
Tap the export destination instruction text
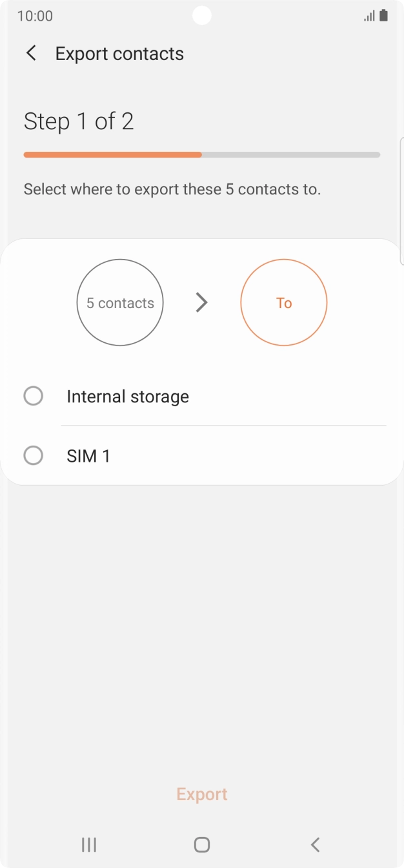point(172,190)
